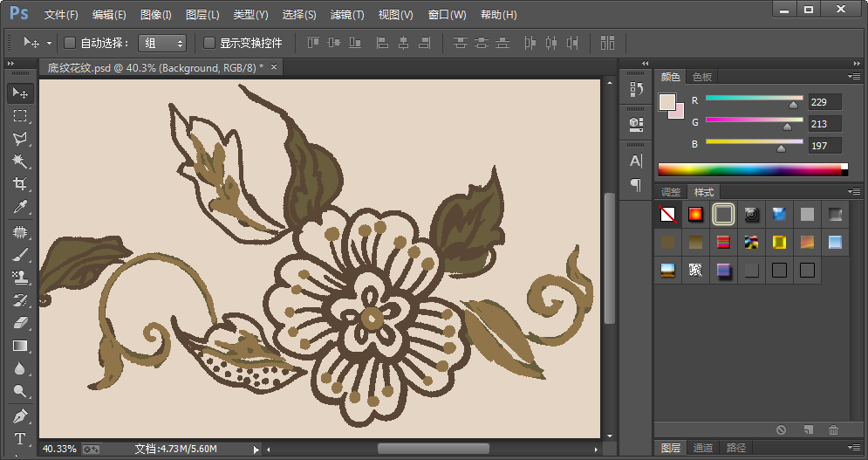Select the Brush tool
The image size is (868, 460).
[x=20, y=255]
